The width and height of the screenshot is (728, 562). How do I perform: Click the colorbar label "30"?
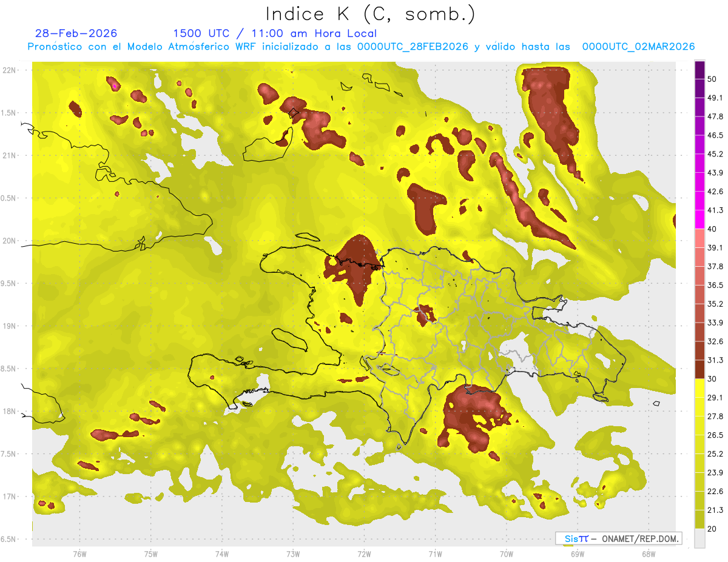712,379
